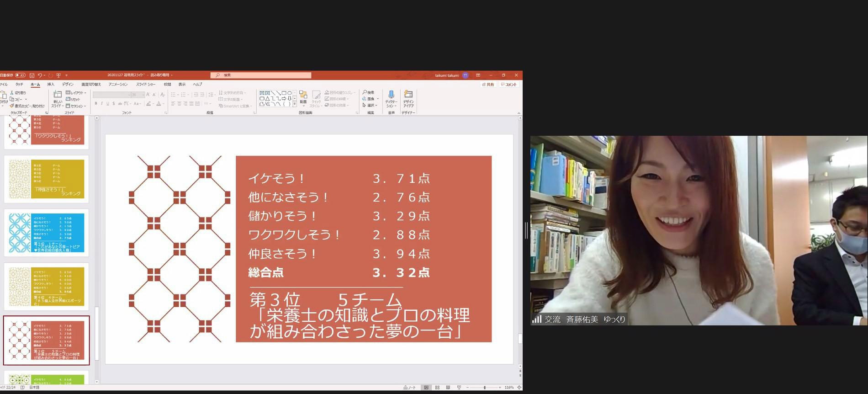Click the 共有 share button
Viewport: 868px width, 394px height.
(488, 85)
